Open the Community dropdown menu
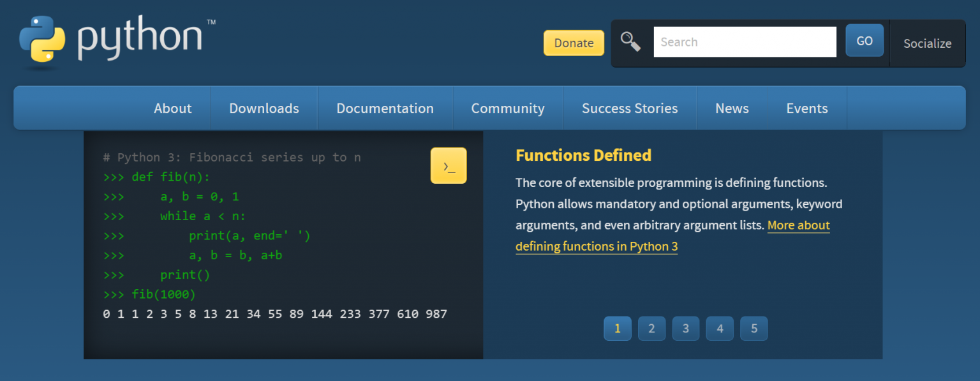The image size is (980, 381). coord(508,108)
